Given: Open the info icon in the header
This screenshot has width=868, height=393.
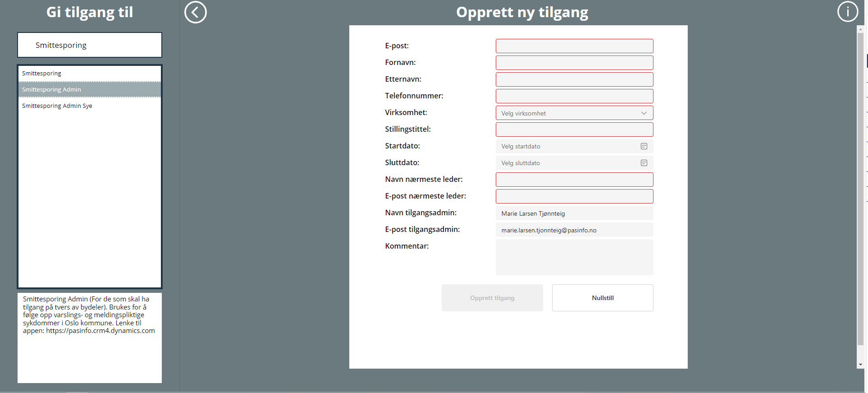Looking at the screenshot, I should [x=848, y=12].
